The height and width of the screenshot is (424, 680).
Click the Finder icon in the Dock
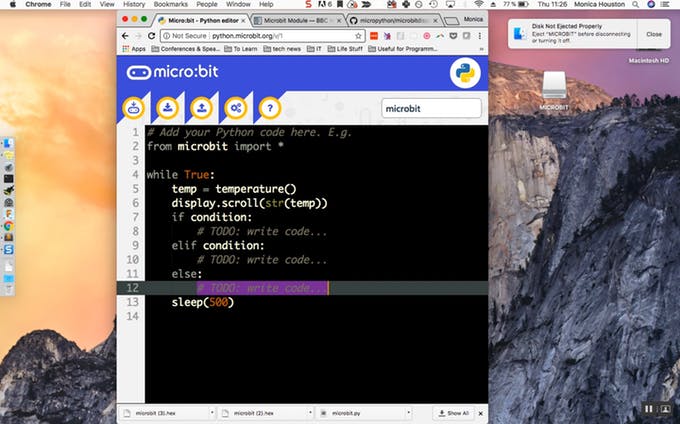(8, 144)
